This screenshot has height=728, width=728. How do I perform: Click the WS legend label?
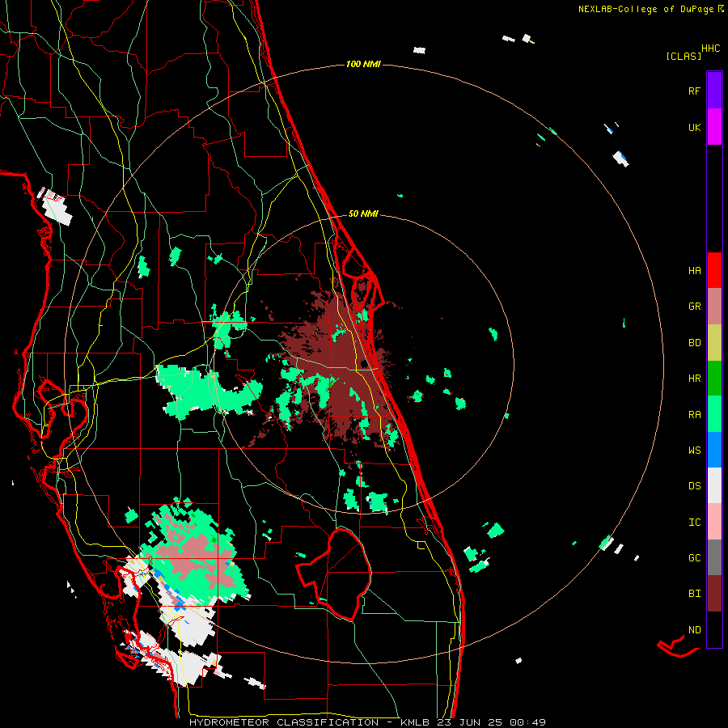694,450
